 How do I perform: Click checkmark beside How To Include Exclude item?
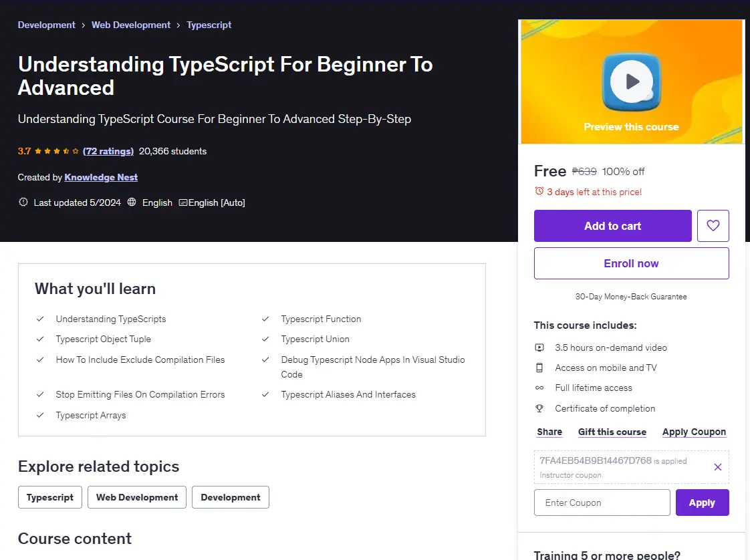pos(40,360)
